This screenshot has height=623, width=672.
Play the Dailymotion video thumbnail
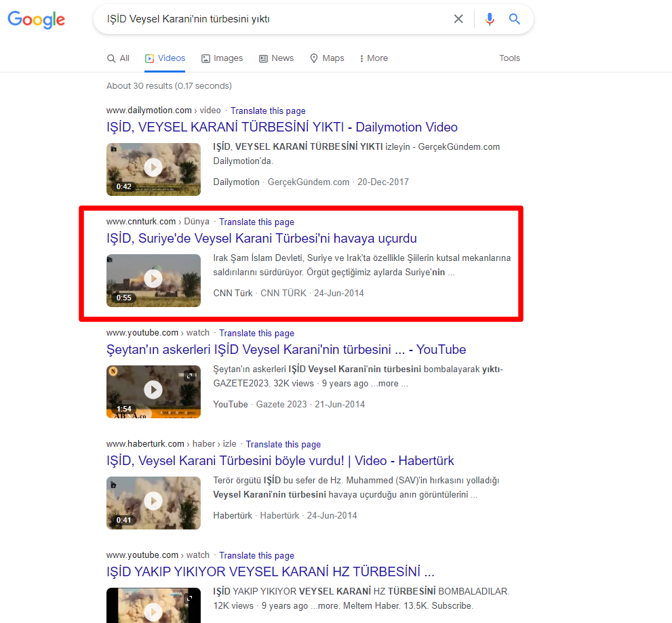click(x=153, y=168)
